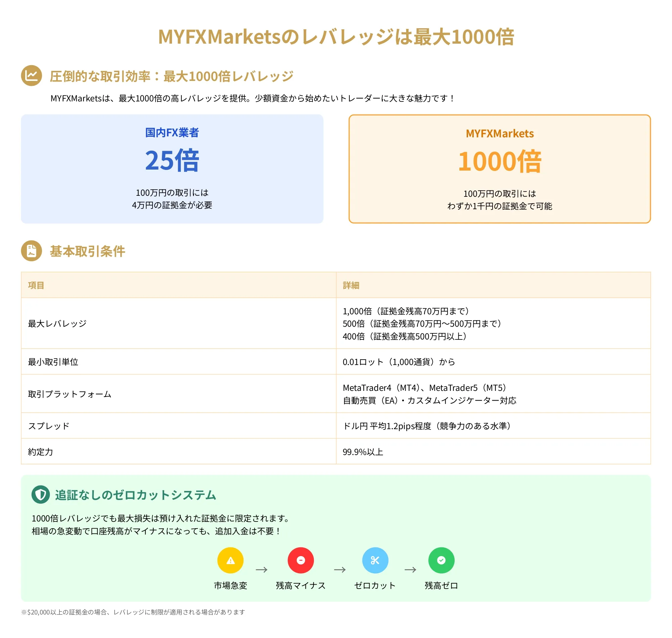This screenshot has height=638, width=672.
Task: Click arrow between ゼロカット and 残高ゼロ
Action: click(410, 569)
